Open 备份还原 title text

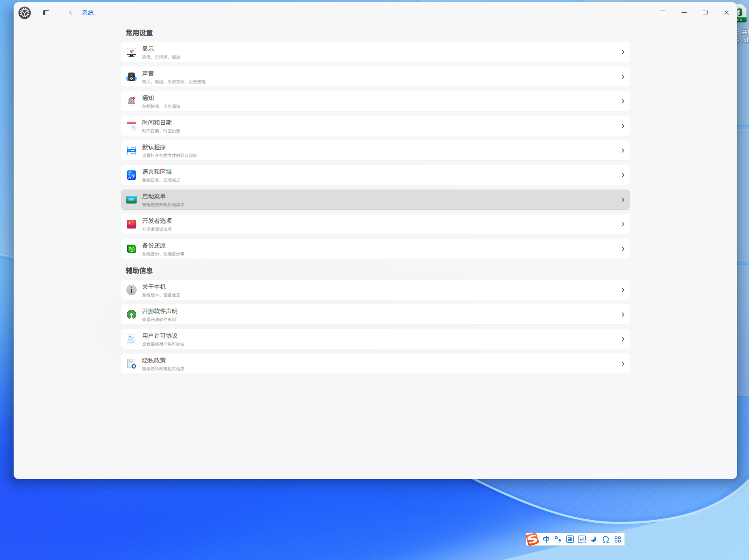154,245
